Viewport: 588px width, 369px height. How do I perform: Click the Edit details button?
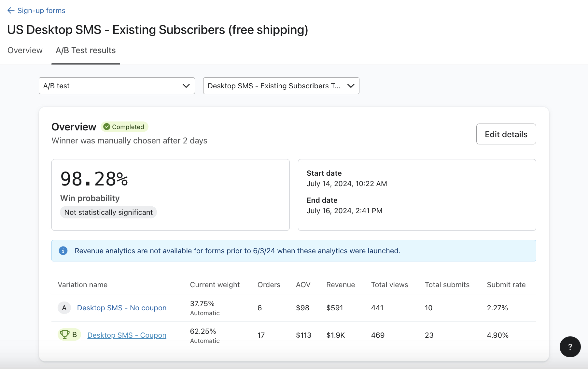coord(506,134)
